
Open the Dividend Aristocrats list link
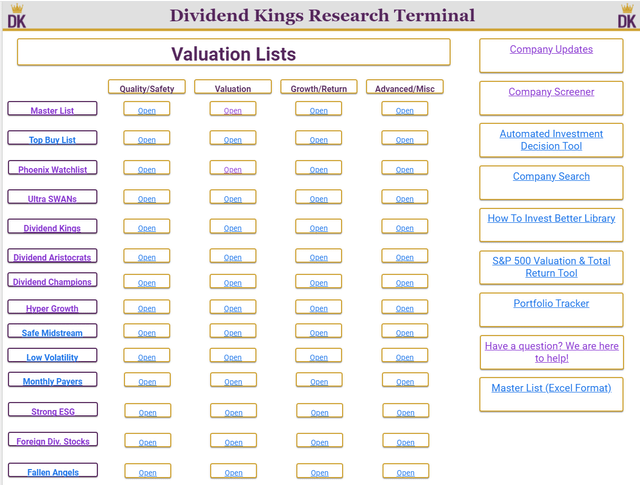click(x=52, y=256)
